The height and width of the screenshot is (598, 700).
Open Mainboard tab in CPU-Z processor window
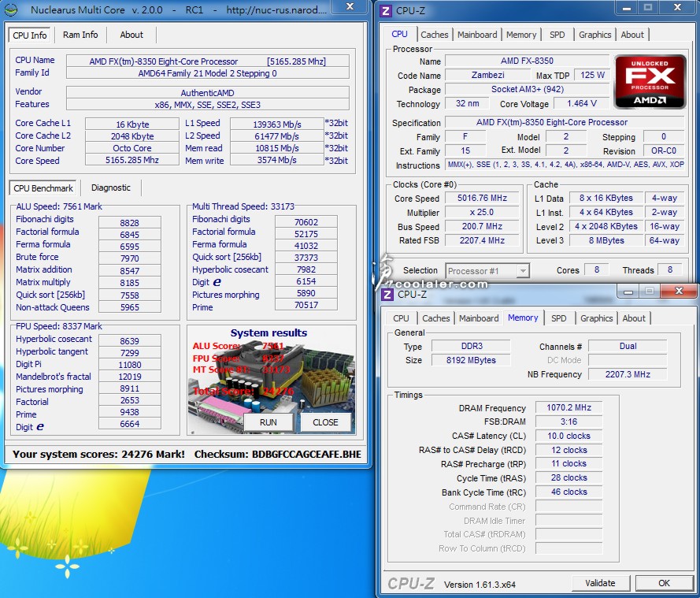[x=477, y=35]
